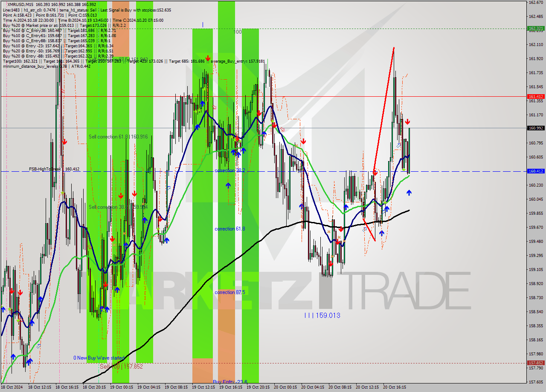Click the 162.110 price scale value
The height and width of the screenshot is (392, 546).
536,44
